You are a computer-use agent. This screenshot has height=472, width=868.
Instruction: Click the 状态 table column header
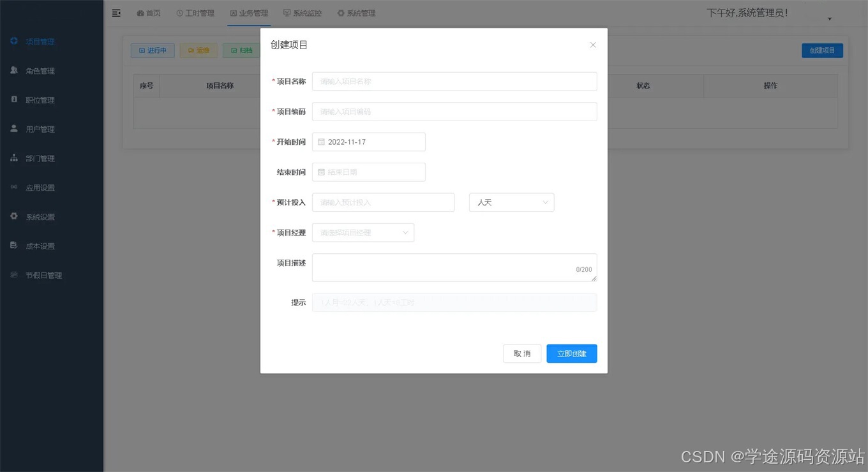(643, 85)
